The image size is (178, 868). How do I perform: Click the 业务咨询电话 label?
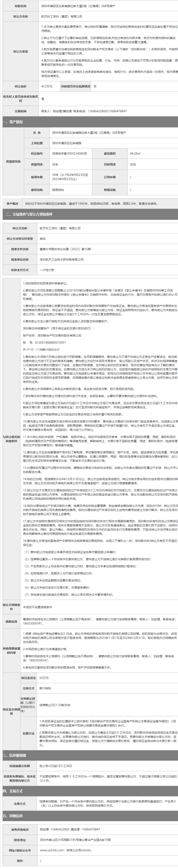(x=20, y=830)
